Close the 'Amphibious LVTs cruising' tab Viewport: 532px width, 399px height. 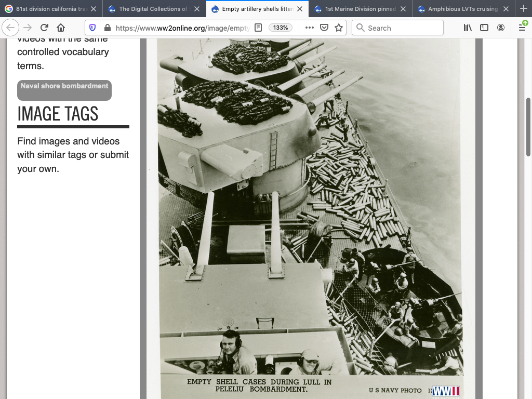tap(506, 9)
